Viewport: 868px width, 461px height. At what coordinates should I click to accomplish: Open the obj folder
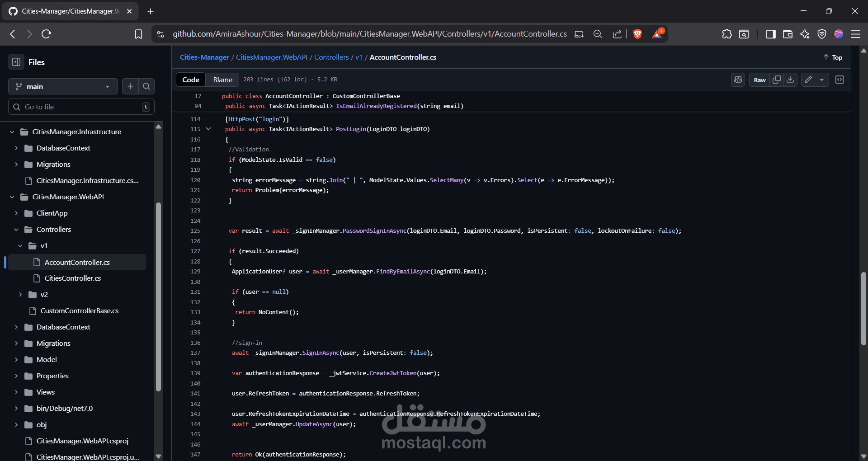(42, 425)
